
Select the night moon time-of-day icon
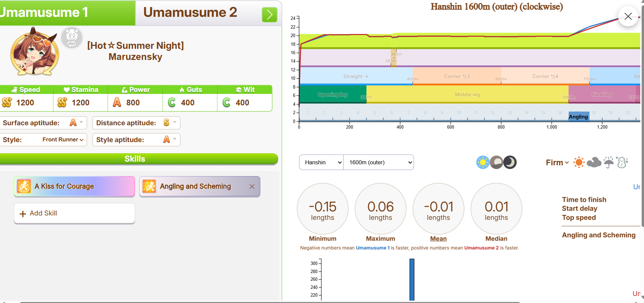coord(510,162)
